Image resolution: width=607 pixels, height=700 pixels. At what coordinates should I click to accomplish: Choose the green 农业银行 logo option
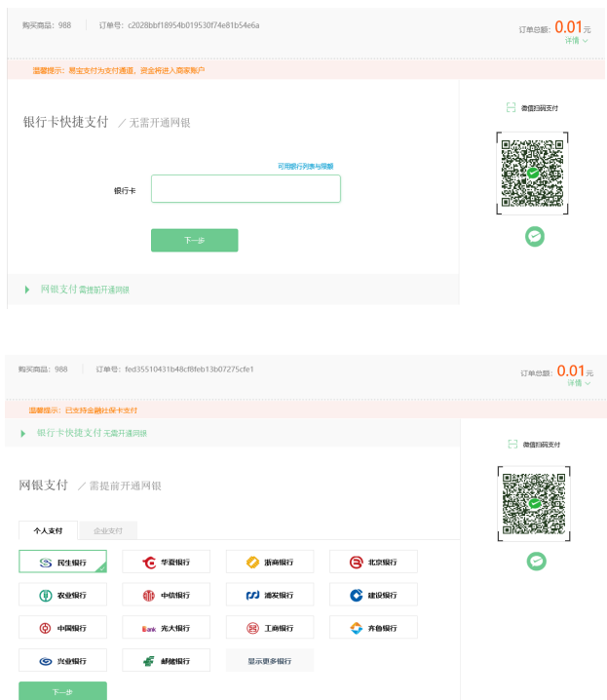click(62, 596)
